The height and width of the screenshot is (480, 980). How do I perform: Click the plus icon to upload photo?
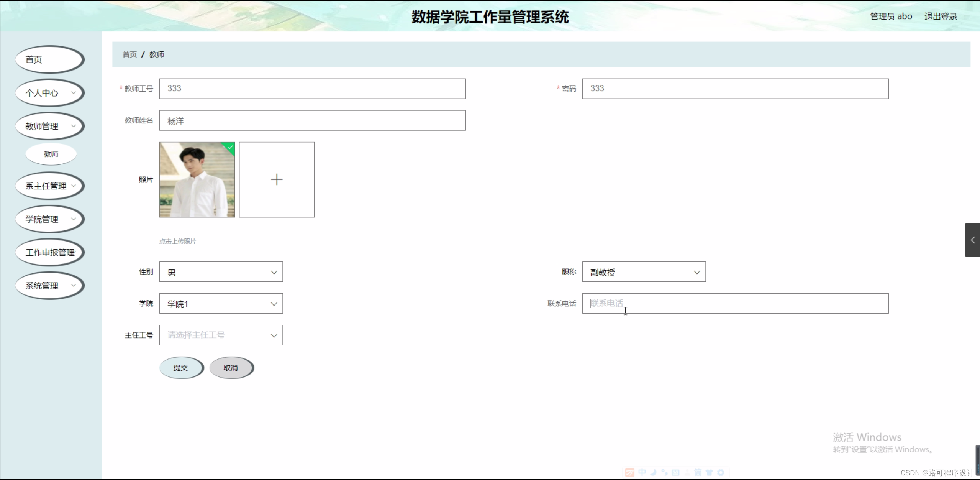click(x=277, y=179)
